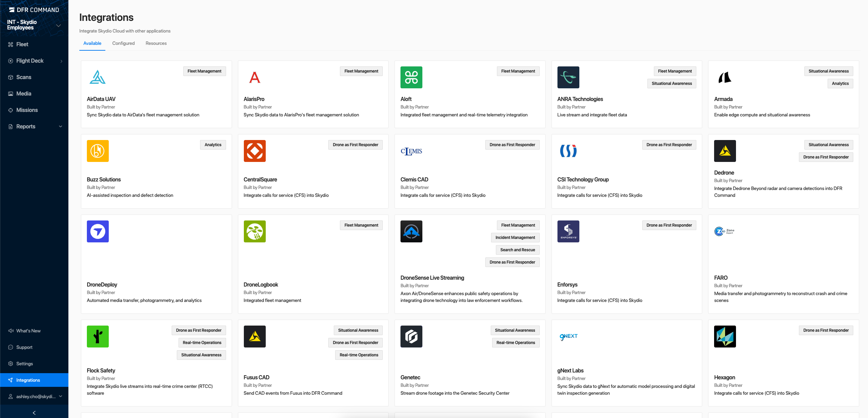
Task: Click the DFR COMMAND logo header
Action: coord(34,10)
